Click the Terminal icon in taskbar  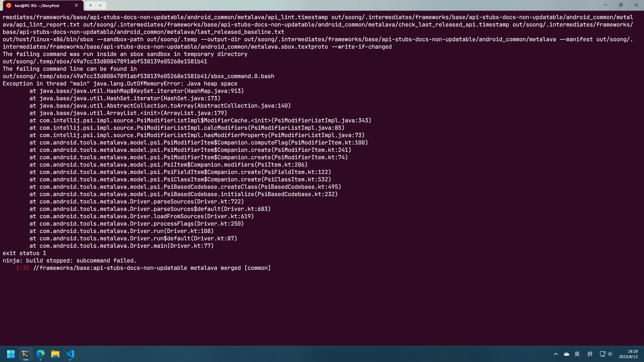[x=25, y=354]
